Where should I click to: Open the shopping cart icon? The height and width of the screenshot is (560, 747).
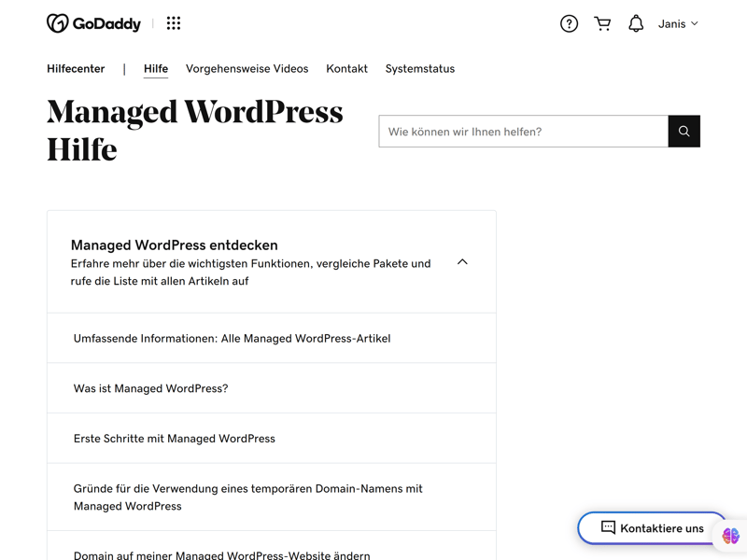(x=602, y=24)
